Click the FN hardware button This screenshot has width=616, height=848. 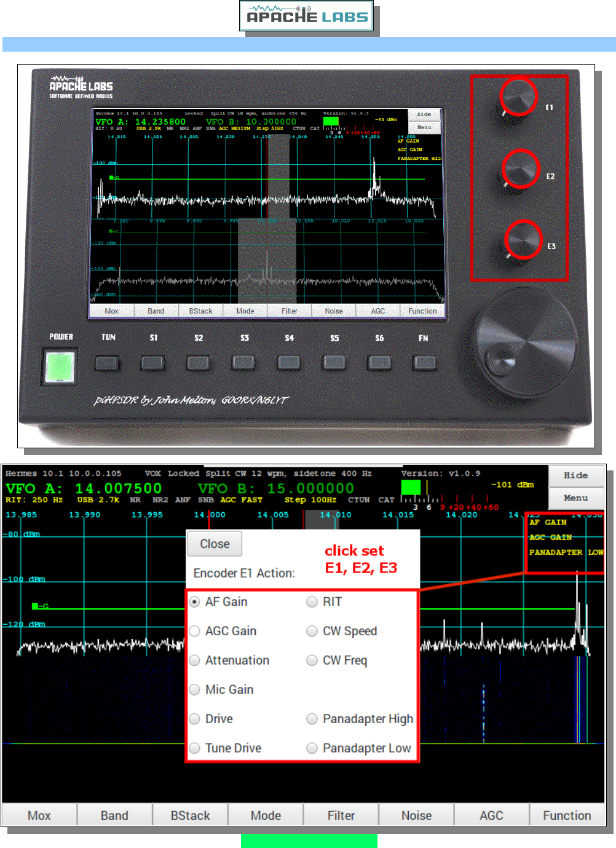[x=424, y=363]
